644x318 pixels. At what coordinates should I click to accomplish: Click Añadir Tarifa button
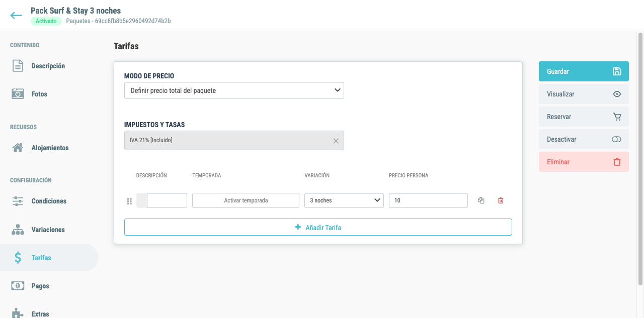click(318, 227)
